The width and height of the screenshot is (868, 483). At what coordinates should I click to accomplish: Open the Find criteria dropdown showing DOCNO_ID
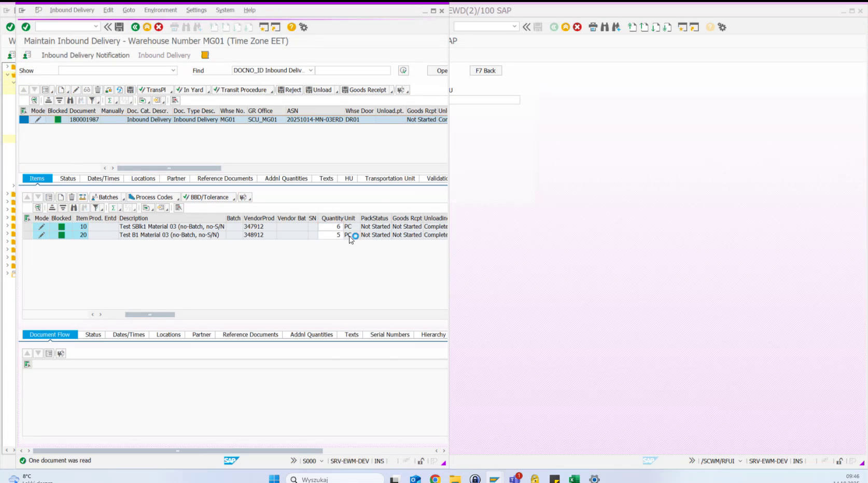click(310, 70)
